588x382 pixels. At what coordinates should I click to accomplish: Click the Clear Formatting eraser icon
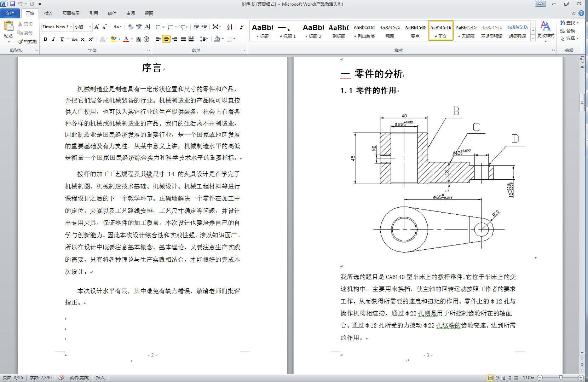point(131,27)
